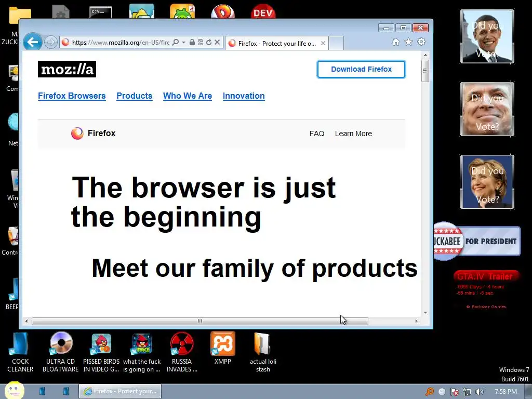The image size is (532, 399).
Task: Open the Firefox Browsers link
Action: click(72, 96)
